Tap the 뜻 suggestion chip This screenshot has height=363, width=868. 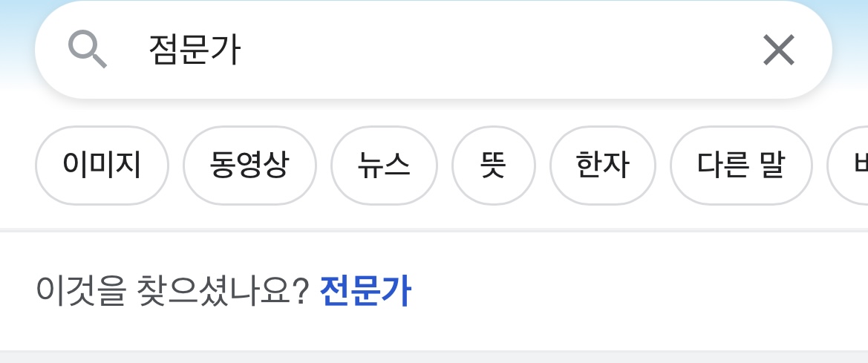493,166
